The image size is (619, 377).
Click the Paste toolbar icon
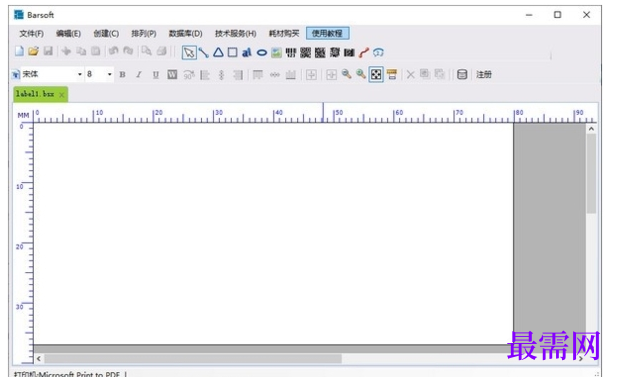pos(96,51)
